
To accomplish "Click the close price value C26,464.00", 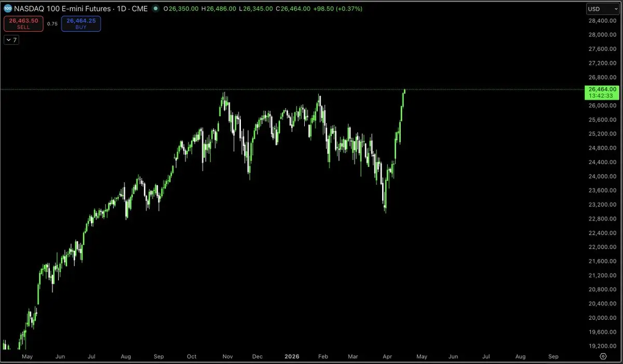I will click(294, 9).
